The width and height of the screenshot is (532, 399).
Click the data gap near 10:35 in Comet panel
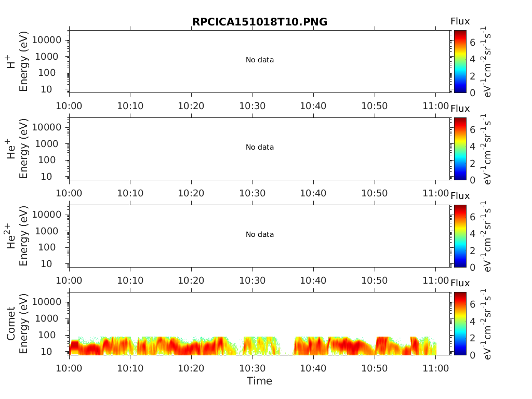coord(287,345)
